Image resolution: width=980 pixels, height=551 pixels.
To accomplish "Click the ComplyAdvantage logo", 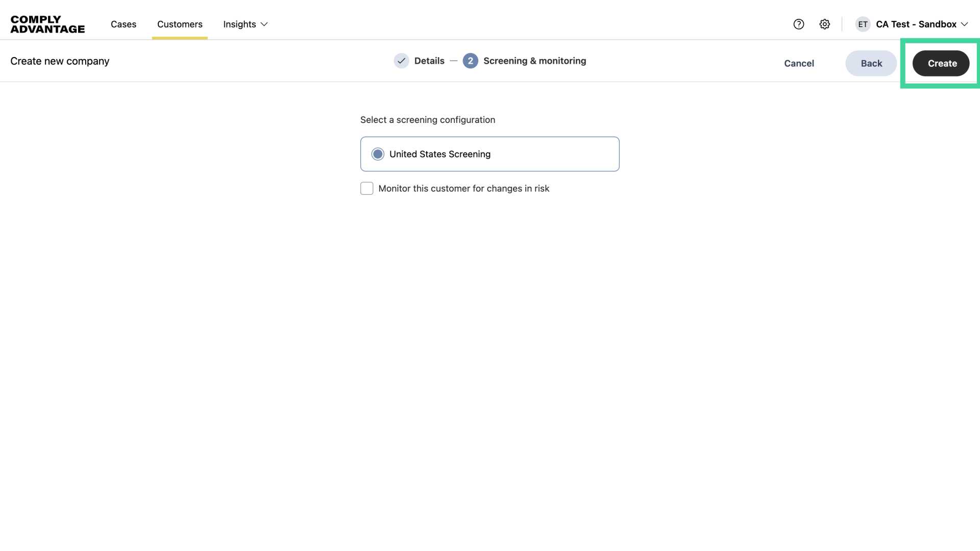I will pyautogui.click(x=47, y=23).
